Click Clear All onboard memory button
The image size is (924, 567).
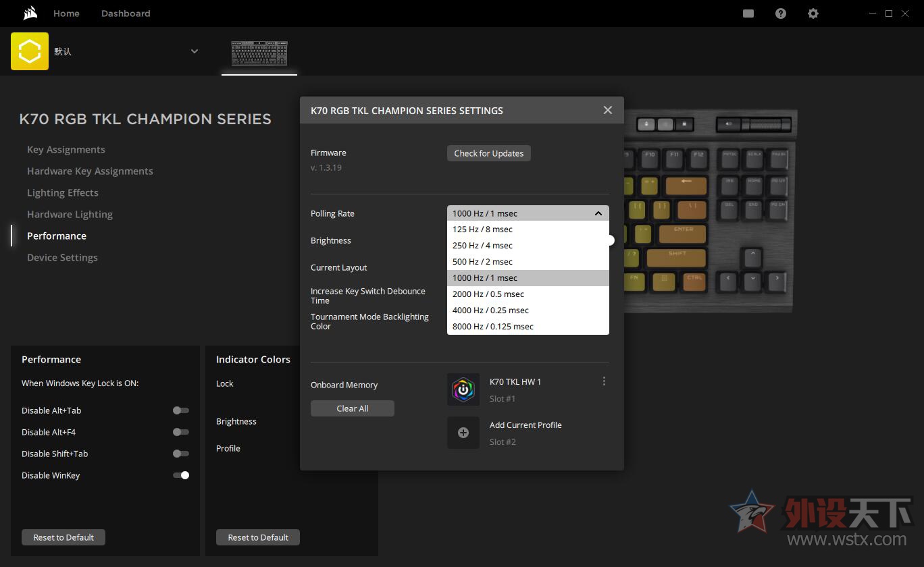coord(353,408)
